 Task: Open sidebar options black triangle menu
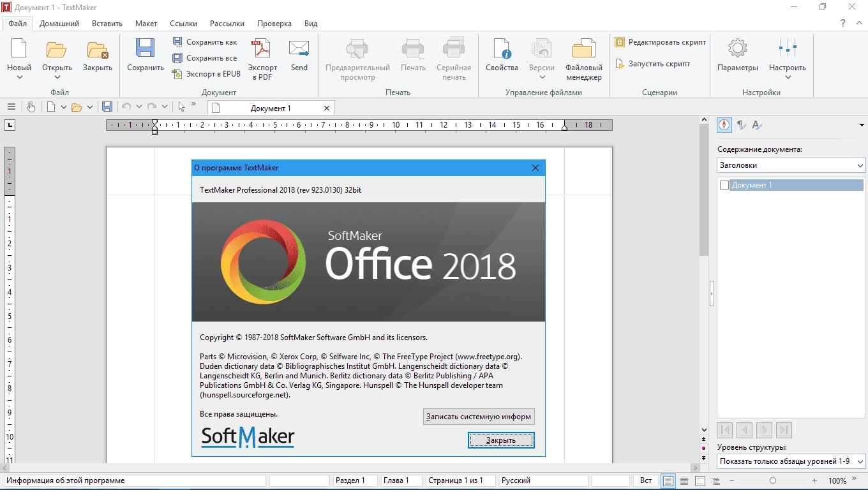pyautogui.click(x=862, y=125)
